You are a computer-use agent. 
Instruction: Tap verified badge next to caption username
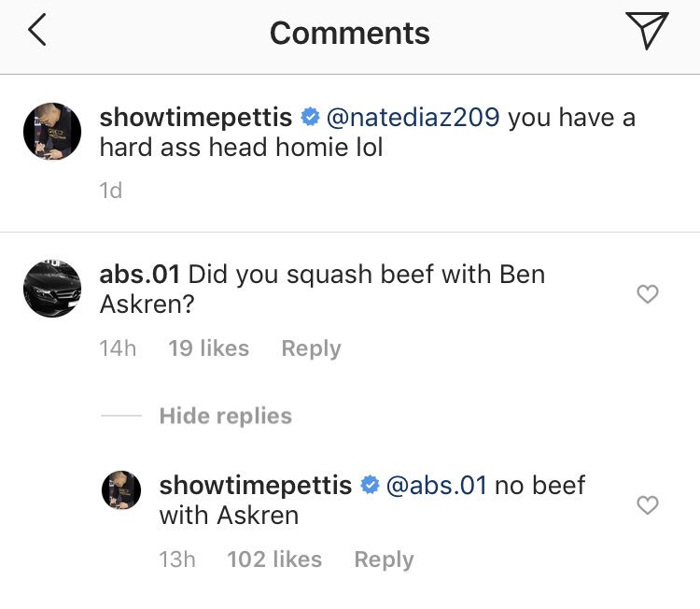coord(310,118)
